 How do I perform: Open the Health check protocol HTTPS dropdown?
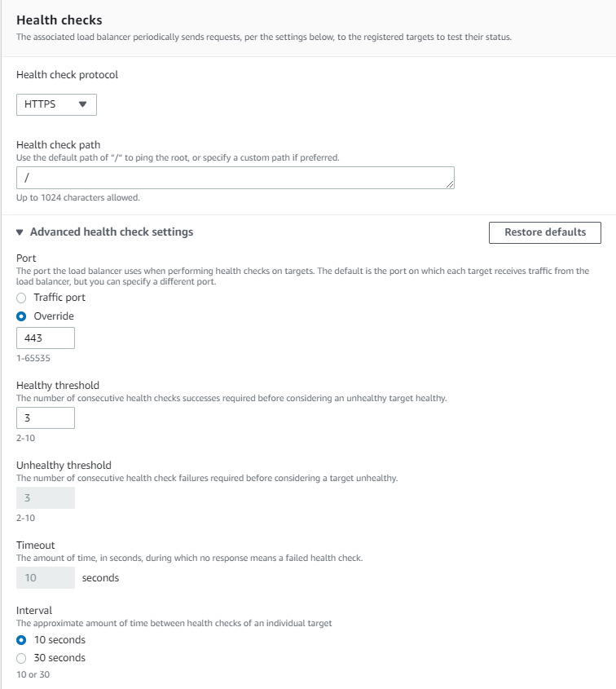[56, 104]
